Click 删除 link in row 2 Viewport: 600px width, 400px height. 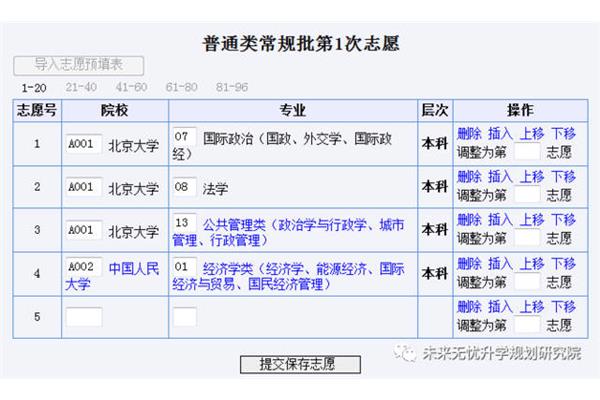pos(470,176)
